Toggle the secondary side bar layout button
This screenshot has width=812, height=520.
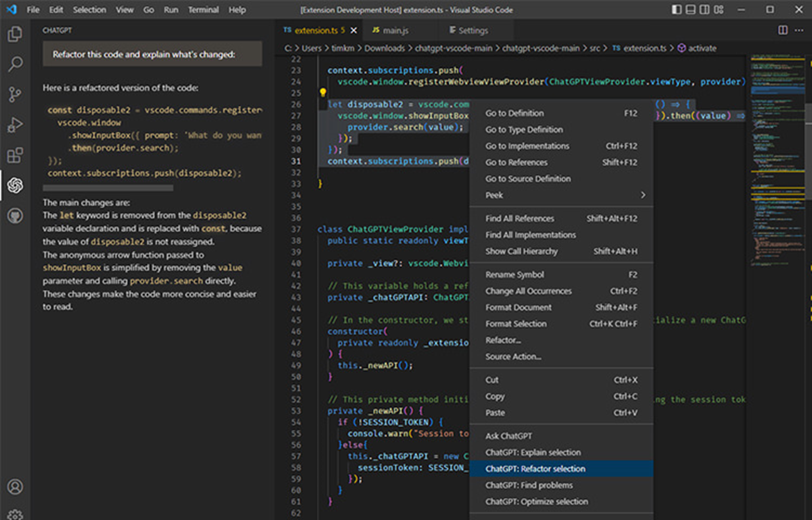click(705, 10)
